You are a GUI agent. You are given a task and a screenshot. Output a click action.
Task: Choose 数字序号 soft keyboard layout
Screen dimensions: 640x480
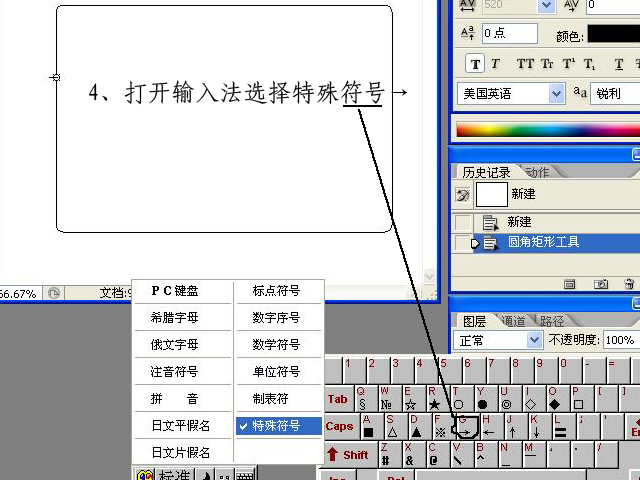coord(277,318)
